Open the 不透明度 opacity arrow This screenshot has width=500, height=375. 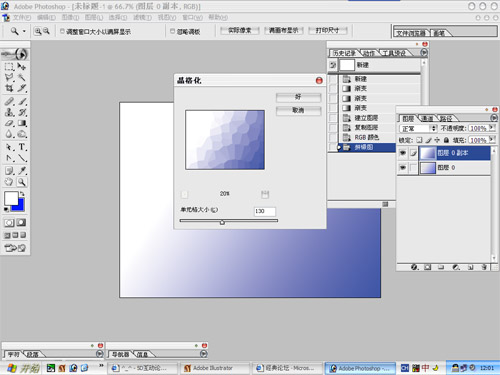pyautogui.click(x=492, y=128)
